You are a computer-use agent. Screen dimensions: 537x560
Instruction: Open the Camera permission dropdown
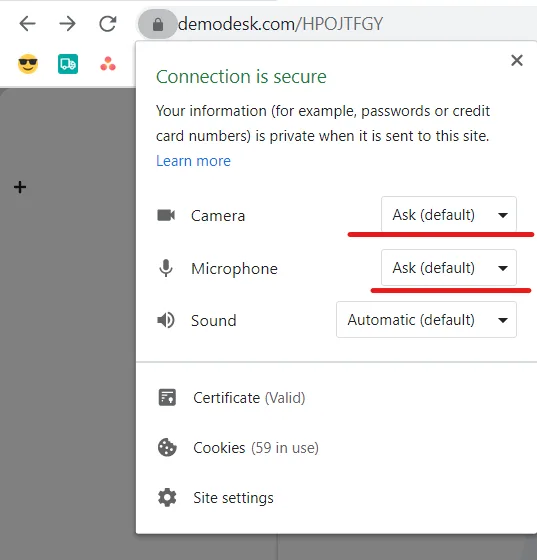pos(449,215)
